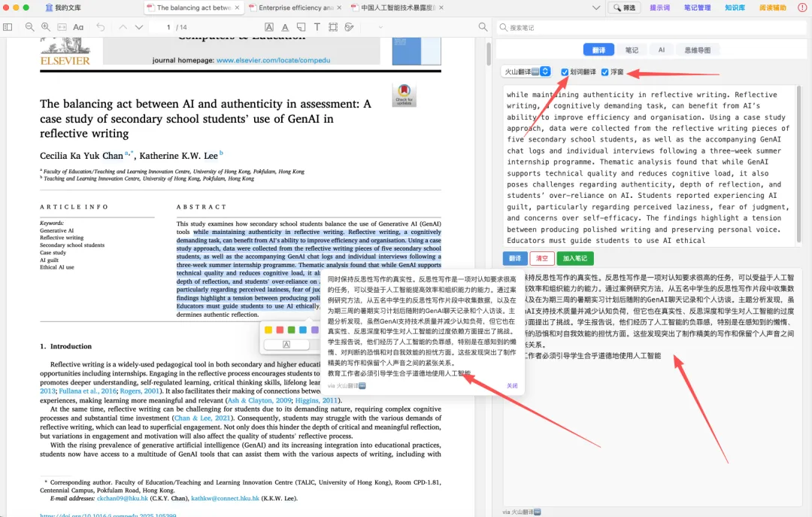812x517 pixels.
Task: Close The balancing act document tab
Action: 237,8
